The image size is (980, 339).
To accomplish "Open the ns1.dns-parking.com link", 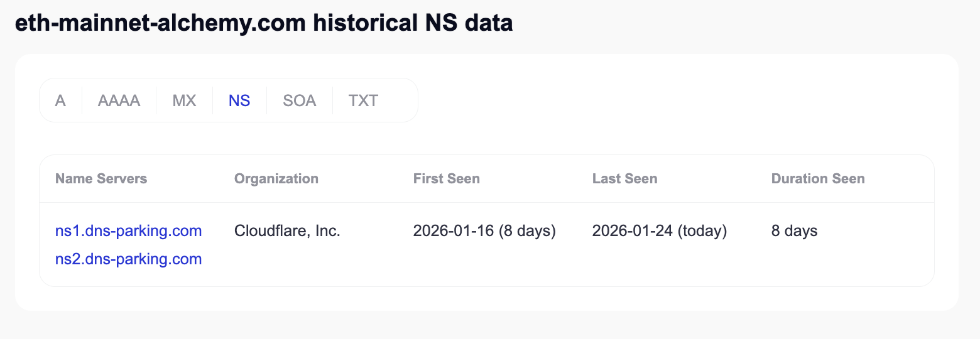I will 128,231.
